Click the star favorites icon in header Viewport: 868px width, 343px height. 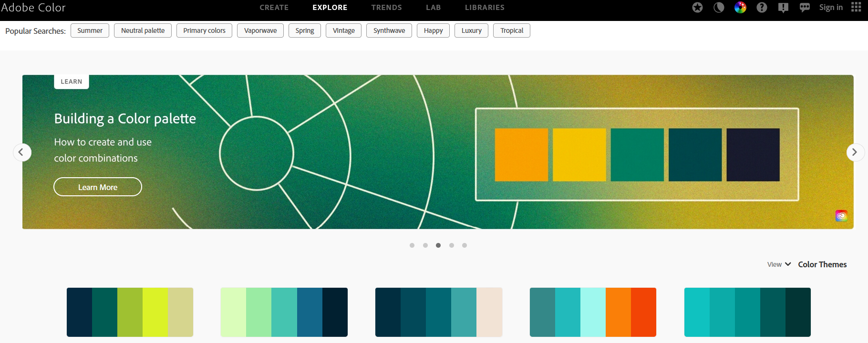697,7
